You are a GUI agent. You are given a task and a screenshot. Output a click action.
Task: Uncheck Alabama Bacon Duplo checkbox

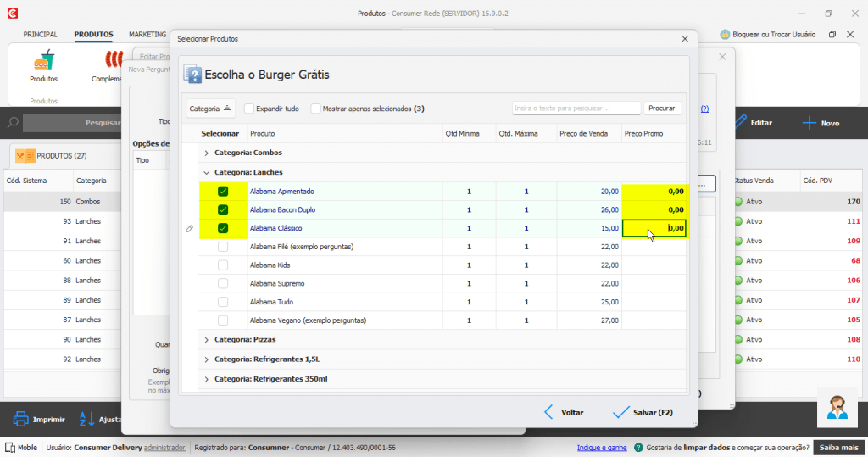(223, 210)
